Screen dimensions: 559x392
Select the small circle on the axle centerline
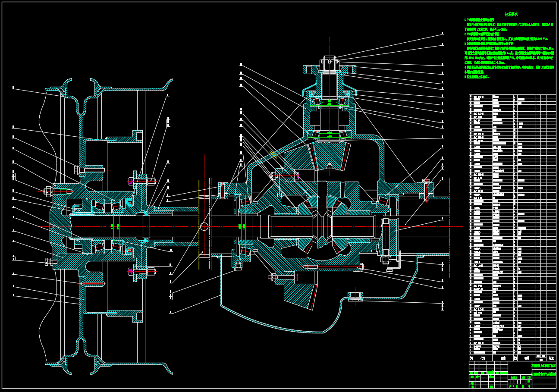click(204, 226)
